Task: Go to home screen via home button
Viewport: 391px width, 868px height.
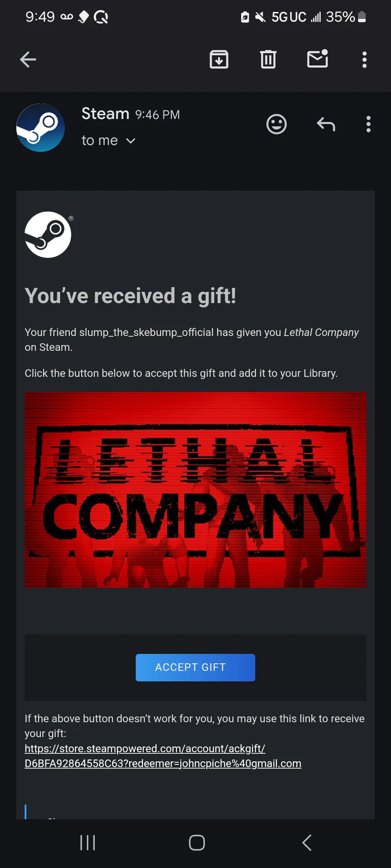Action: point(197,843)
